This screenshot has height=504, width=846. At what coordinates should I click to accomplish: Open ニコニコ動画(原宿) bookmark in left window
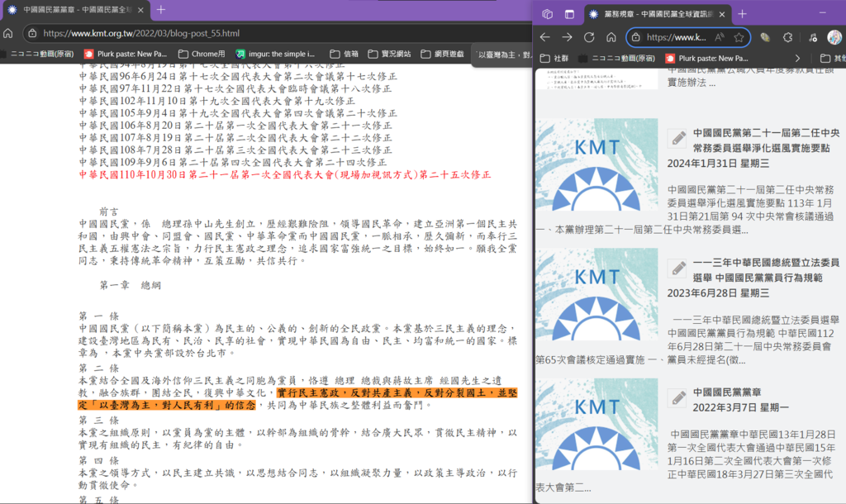point(38,54)
